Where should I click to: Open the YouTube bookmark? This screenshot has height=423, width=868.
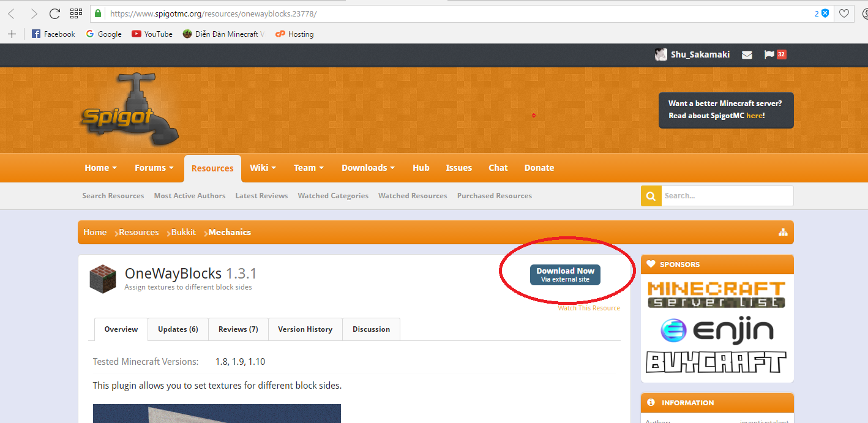point(152,34)
